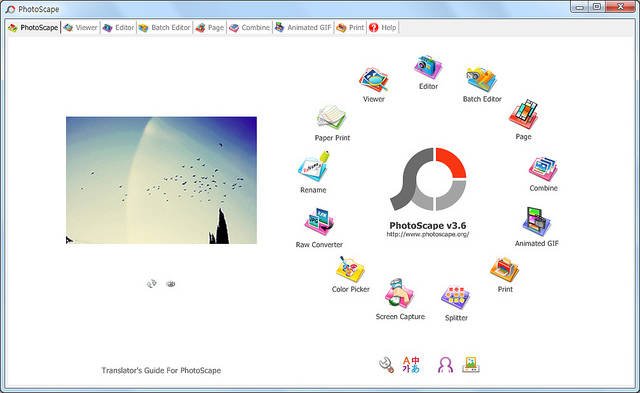This screenshot has height=393, width=640.
Task: Click the small icon right of refresh
Action: point(171,284)
